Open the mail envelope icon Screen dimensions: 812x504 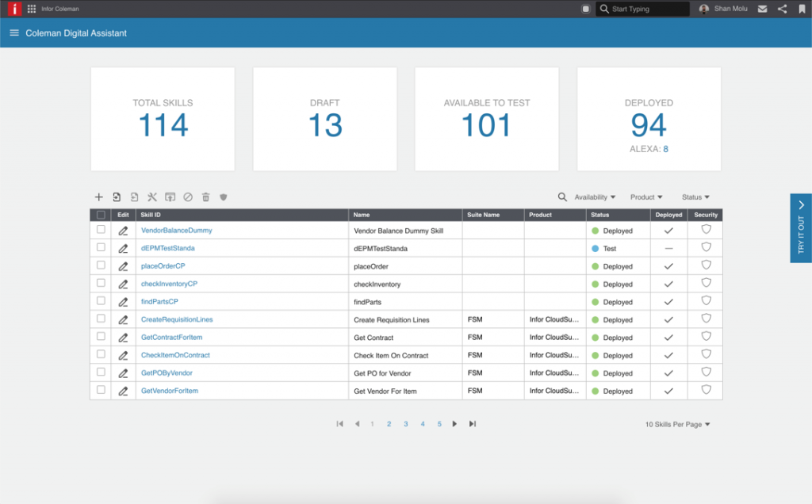pyautogui.click(x=762, y=10)
